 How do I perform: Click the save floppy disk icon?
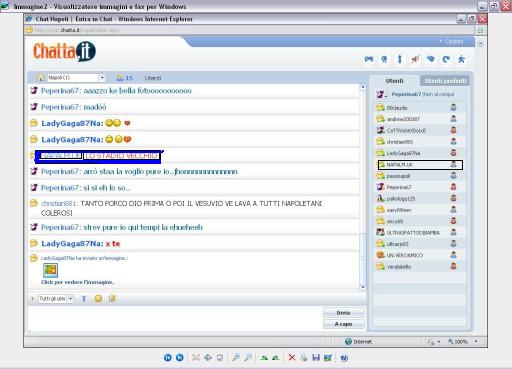click(316, 358)
